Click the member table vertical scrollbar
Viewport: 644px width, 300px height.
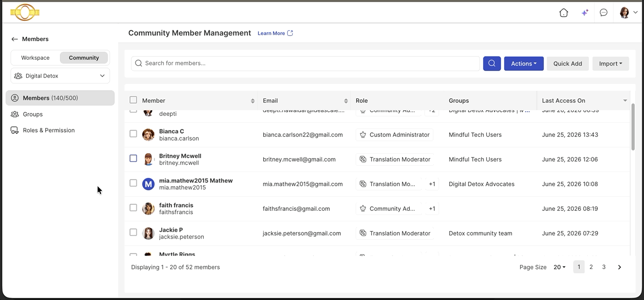click(632, 126)
